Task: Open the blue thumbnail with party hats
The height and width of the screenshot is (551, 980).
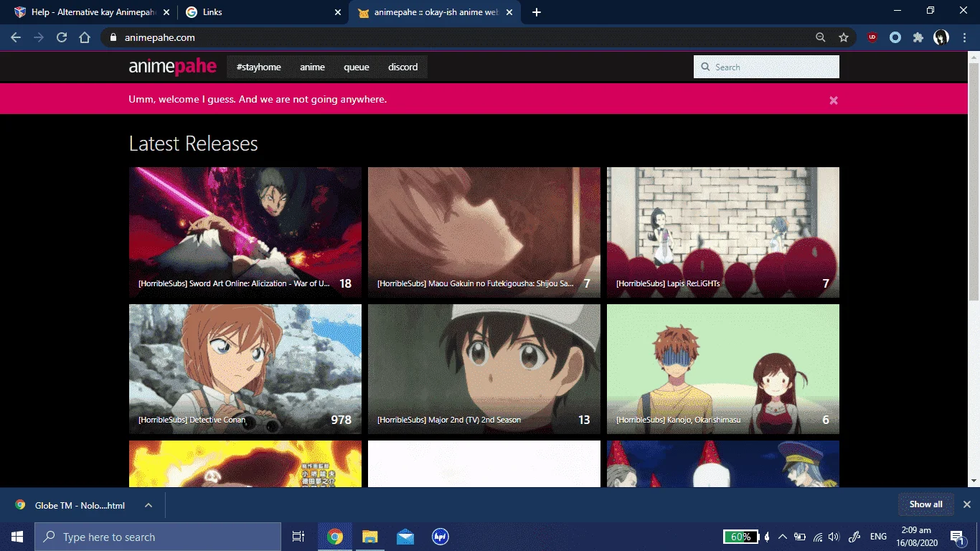Action: coord(723,463)
